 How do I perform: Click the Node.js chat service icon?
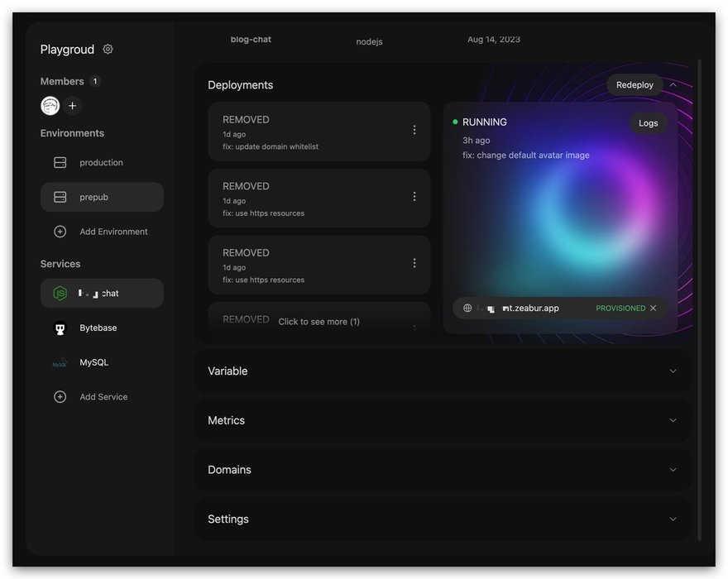60,294
